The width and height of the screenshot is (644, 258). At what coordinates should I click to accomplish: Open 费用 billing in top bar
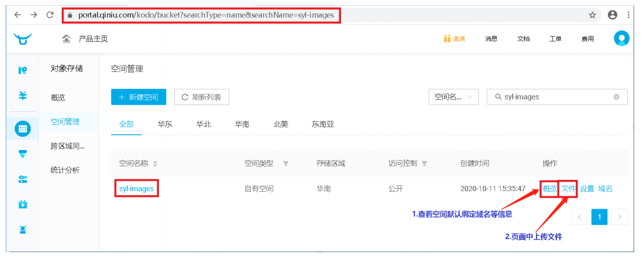click(x=587, y=39)
